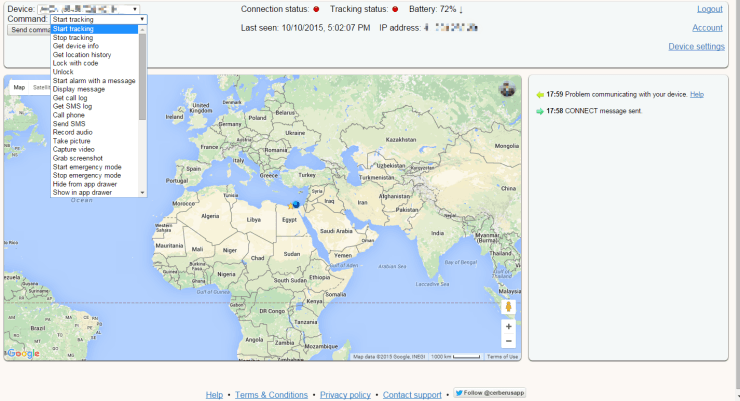Click Contact support link

[x=412, y=395]
